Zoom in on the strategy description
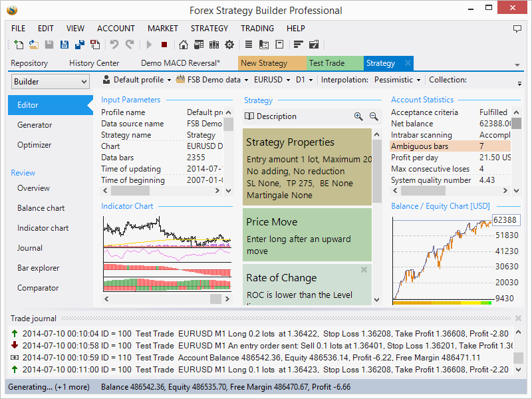Image resolution: width=532 pixels, height=399 pixels. tap(358, 116)
